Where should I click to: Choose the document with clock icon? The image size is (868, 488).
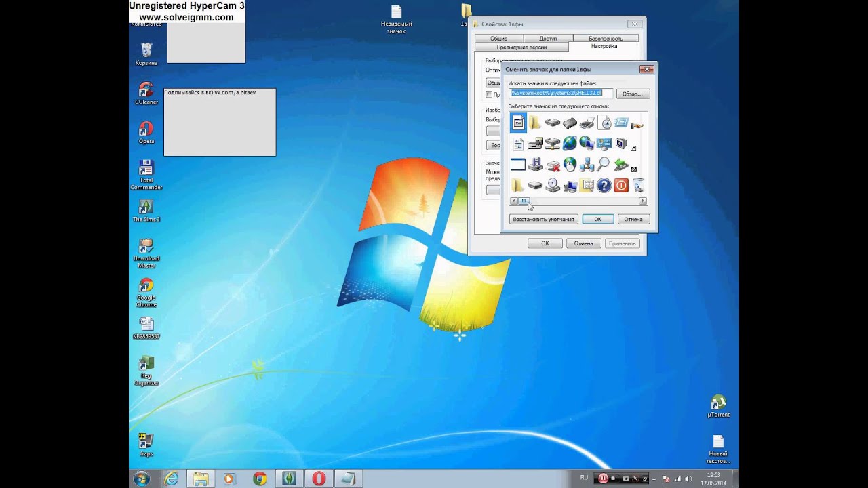point(604,123)
